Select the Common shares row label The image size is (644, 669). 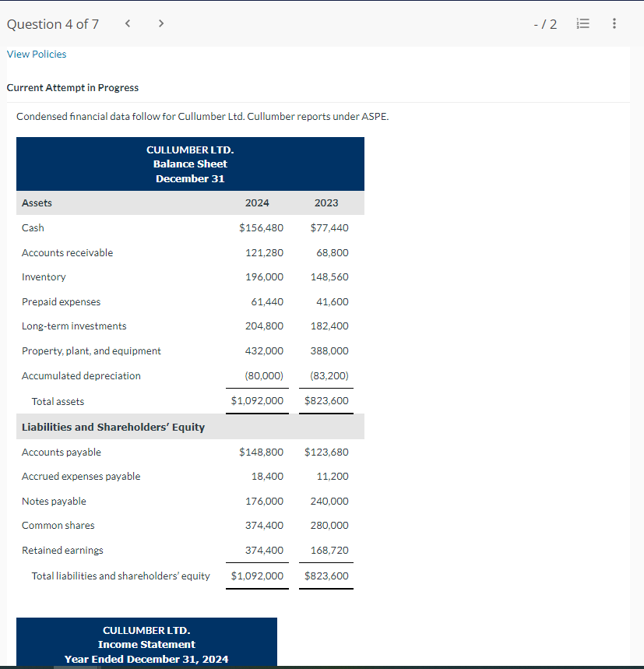click(x=58, y=525)
